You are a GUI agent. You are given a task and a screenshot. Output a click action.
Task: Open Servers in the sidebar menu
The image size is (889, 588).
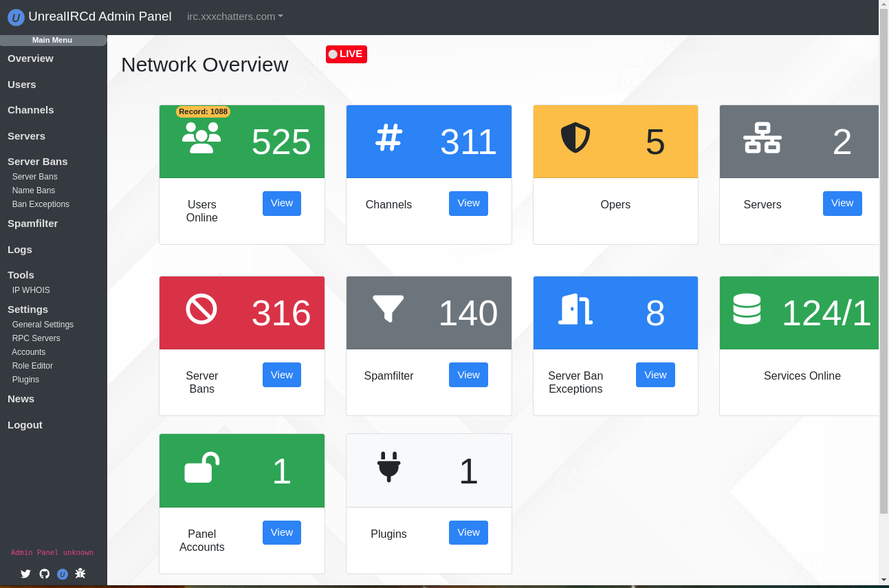point(26,136)
